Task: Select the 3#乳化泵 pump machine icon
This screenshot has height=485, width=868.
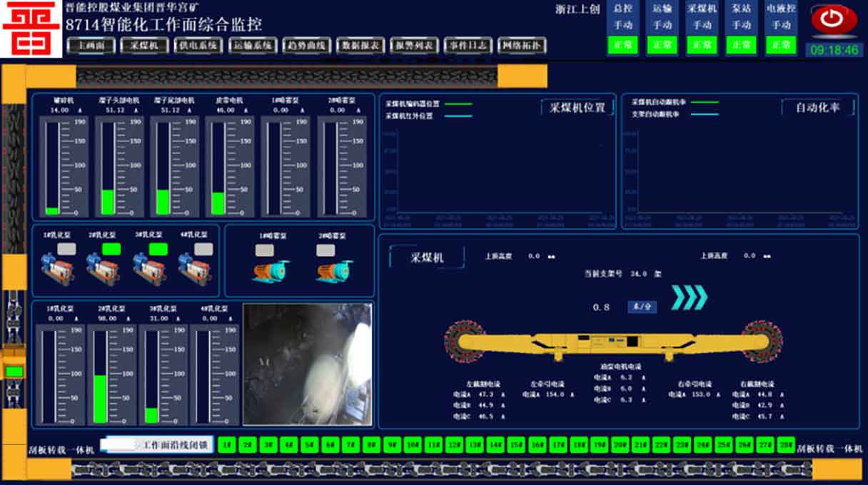Action: pos(148,269)
